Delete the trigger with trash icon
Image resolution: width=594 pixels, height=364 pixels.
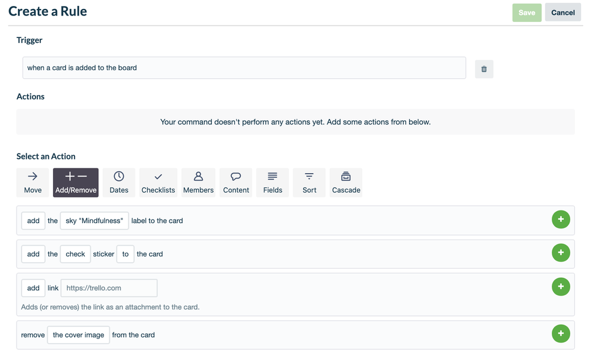484,69
